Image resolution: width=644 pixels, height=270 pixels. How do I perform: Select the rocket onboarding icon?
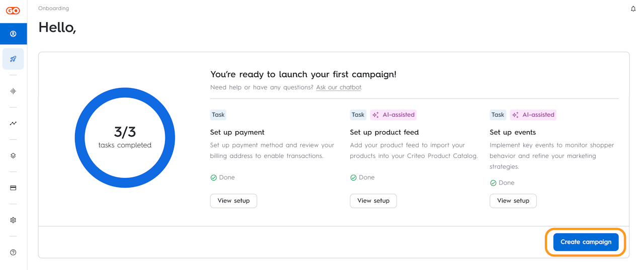[13, 59]
